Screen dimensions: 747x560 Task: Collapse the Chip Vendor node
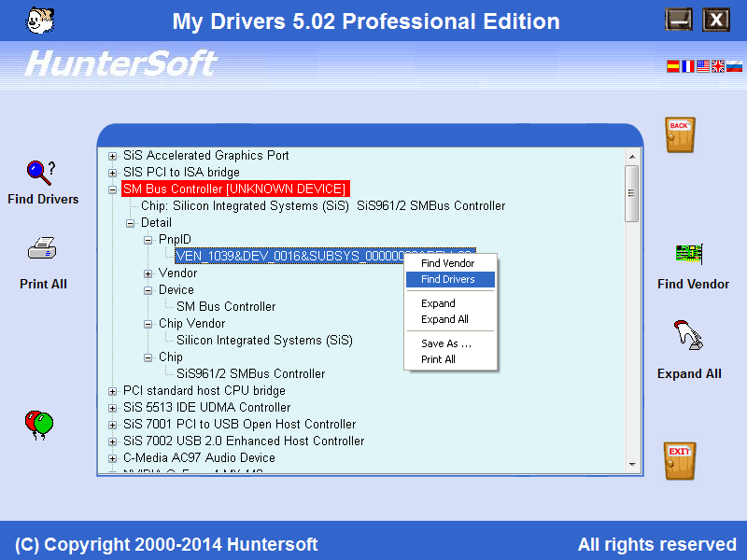click(148, 324)
